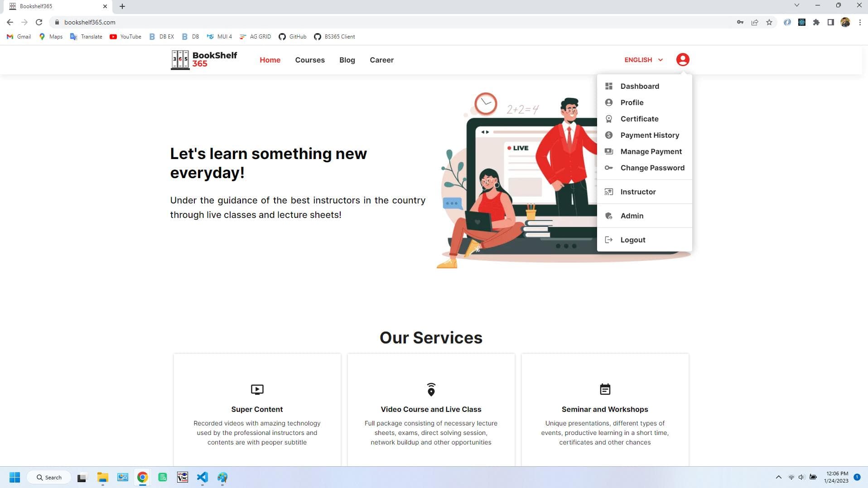This screenshot has width=868, height=488.
Task: Expand the ENGLISH language dropdown
Action: tap(644, 60)
